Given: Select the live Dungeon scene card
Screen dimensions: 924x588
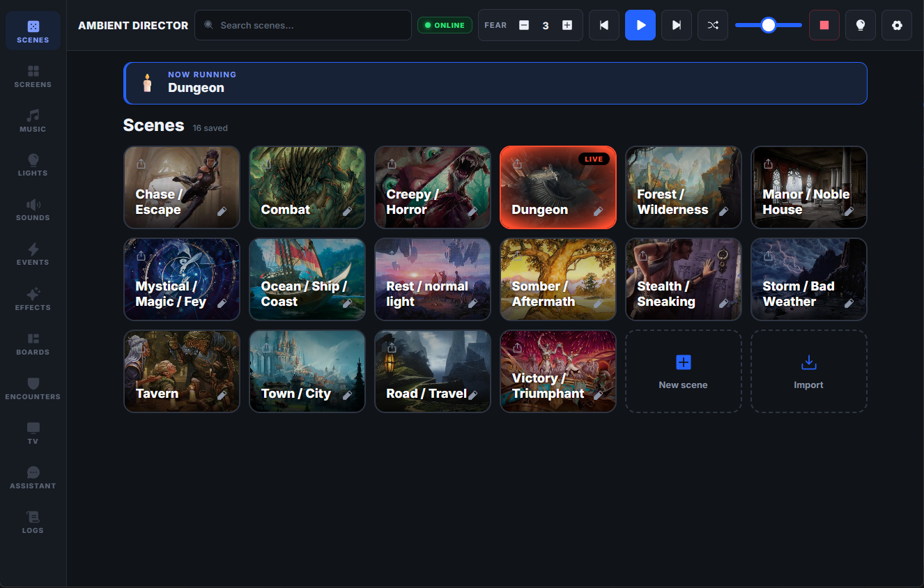Looking at the screenshot, I should pyautogui.click(x=558, y=187).
